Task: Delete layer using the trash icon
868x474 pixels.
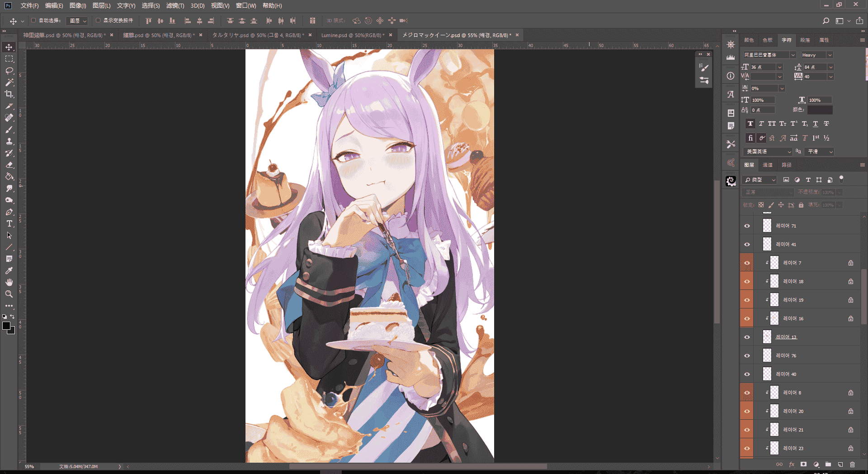Action: pyautogui.click(x=852, y=464)
